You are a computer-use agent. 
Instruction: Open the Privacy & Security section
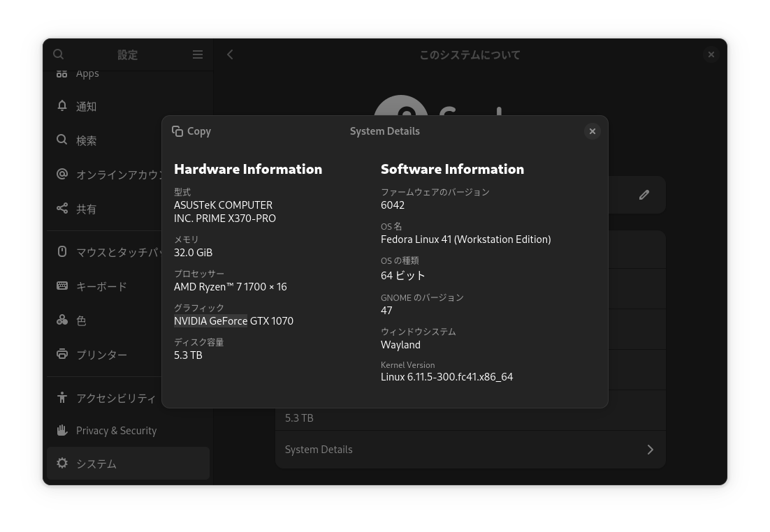pyautogui.click(x=116, y=430)
